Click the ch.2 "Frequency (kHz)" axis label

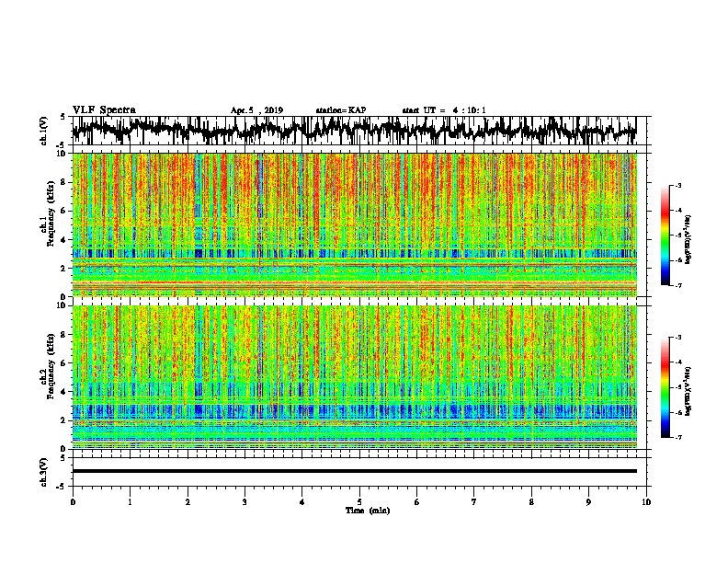click(51, 366)
